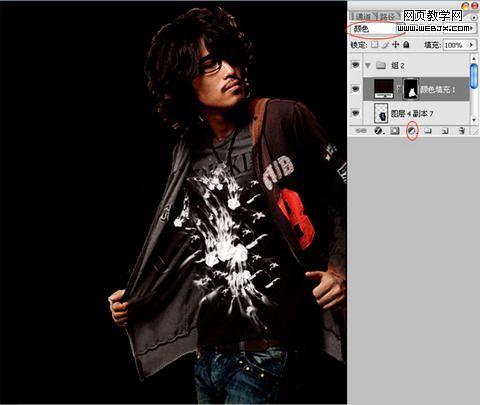Image resolution: width=480 pixels, height=405 pixels.
Task: Switch to the 路径 paths tab
Action: pos(387,16)
